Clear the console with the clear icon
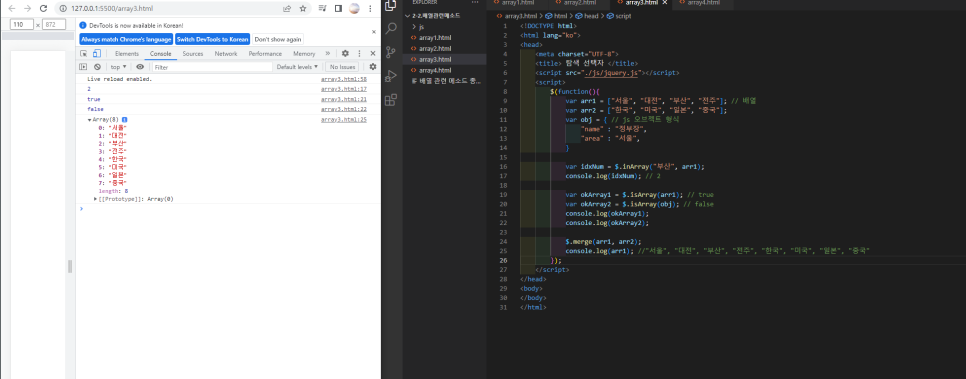Viewport: 966px width, 379px height. click(x=97, y=67)
